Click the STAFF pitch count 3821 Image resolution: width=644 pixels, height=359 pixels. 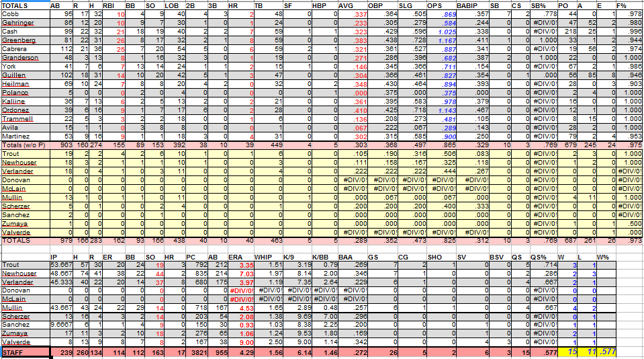tap(198, 352)
